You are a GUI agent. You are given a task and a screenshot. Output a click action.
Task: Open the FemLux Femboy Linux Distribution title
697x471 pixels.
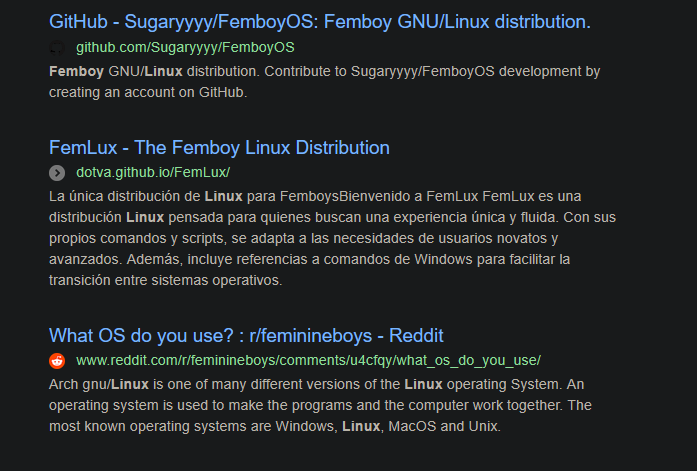tap(219, 147)
